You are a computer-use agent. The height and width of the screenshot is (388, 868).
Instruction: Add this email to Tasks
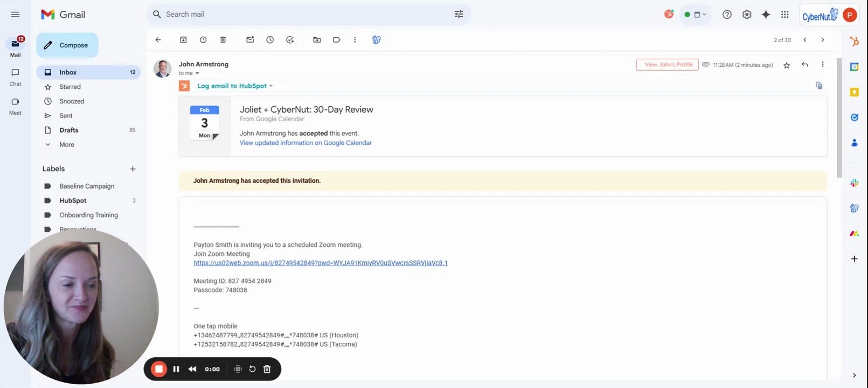(x=290, y=40)
